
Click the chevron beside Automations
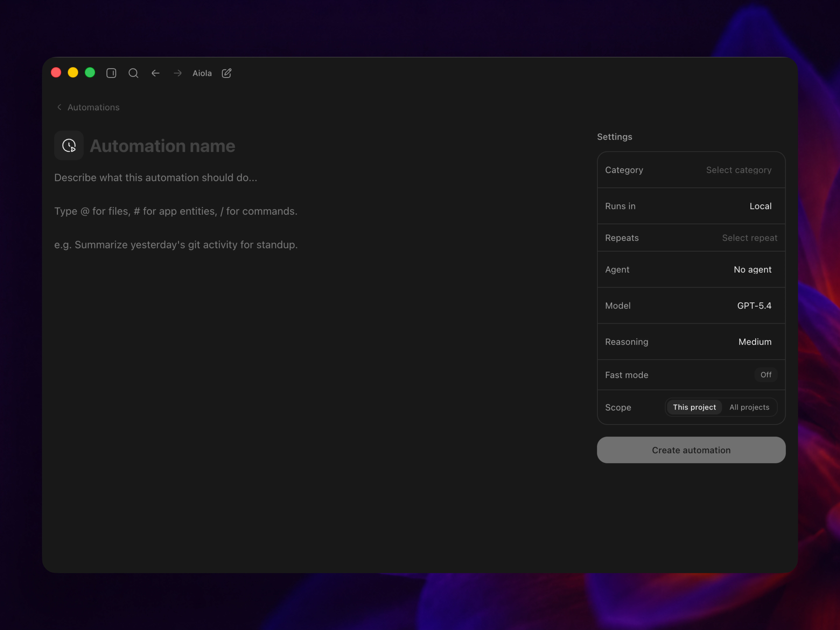[x=59, y=107]
